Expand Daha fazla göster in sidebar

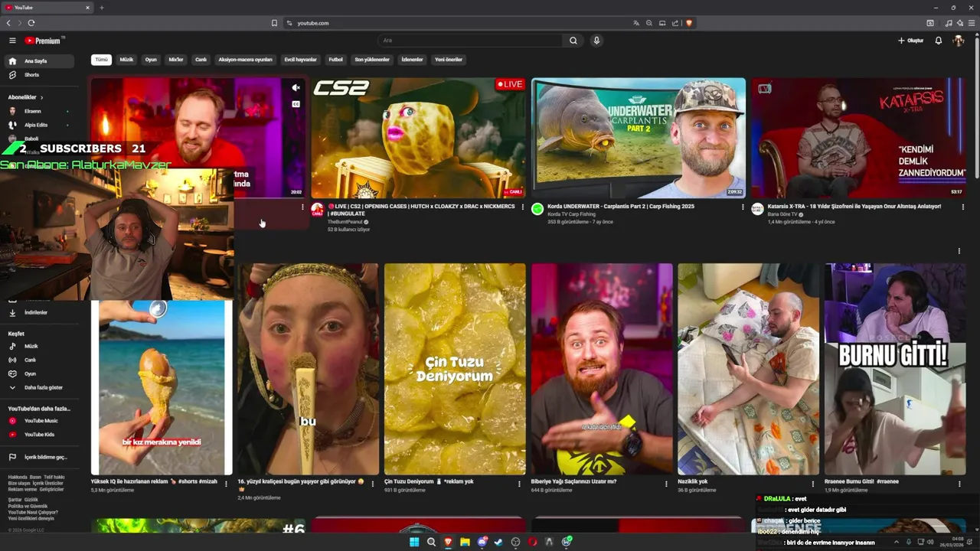click(41, 387)
